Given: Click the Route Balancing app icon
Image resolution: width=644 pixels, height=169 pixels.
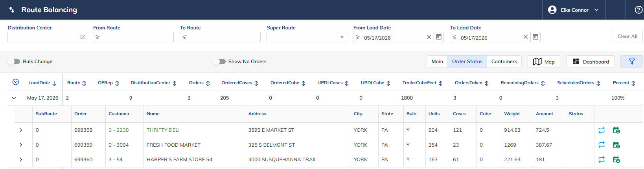Looking at the screenshot, I should pos(12,10).
